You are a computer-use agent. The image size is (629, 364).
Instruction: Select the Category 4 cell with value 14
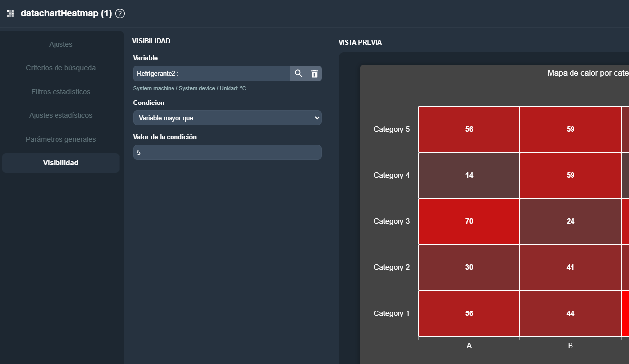coord(469,175)
